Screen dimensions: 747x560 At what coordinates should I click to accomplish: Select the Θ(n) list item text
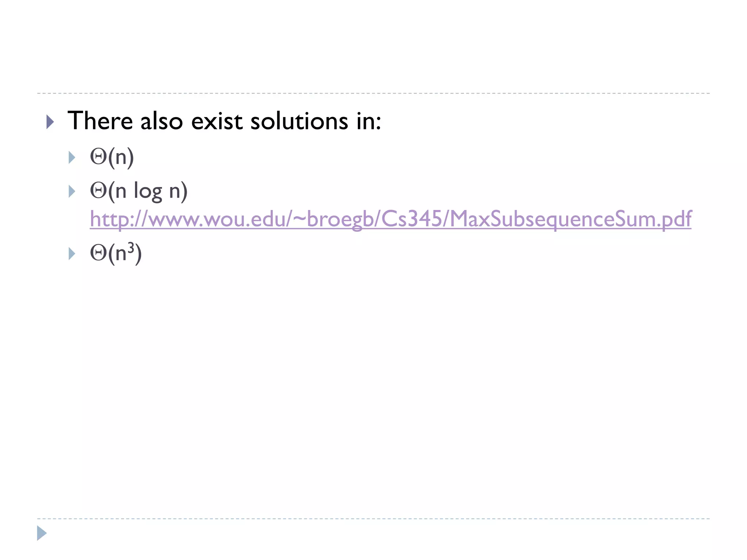112,157
